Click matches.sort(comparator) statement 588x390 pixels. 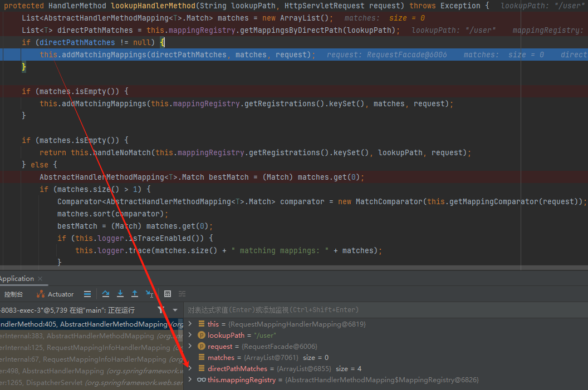coord(112,214)
